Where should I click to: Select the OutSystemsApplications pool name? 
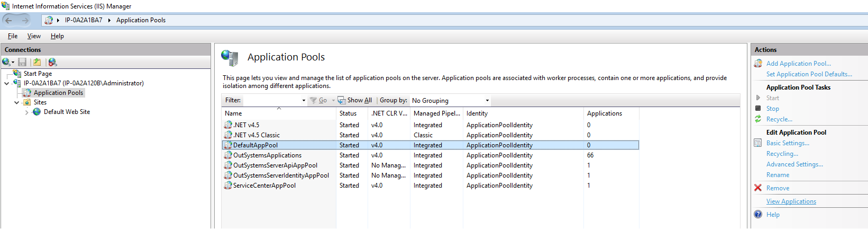point(267,155)
